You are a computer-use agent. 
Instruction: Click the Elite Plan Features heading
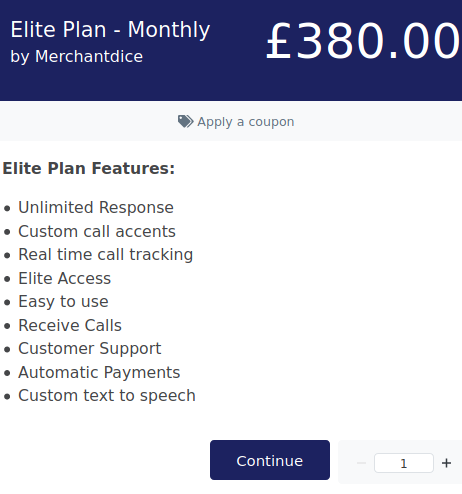(x=89, y=168)
